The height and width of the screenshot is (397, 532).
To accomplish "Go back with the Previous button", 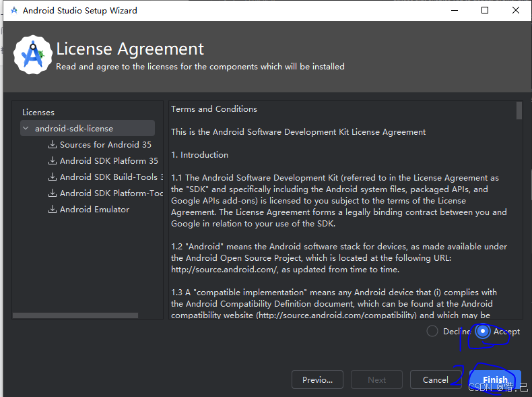I will click(x=317, y=379).
